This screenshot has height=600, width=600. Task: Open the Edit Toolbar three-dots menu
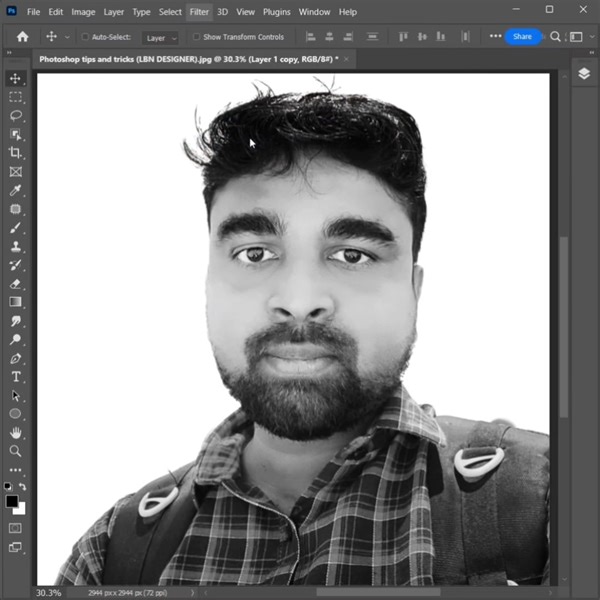click(15, 470)
